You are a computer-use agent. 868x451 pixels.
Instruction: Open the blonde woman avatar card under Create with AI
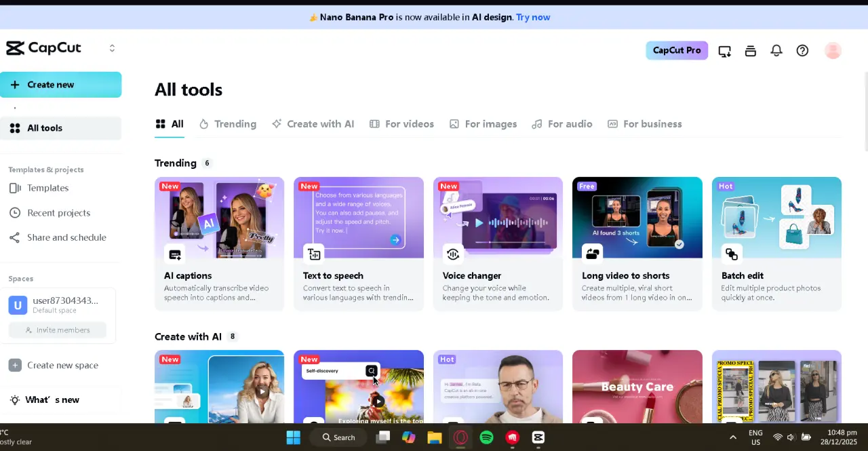219,387
